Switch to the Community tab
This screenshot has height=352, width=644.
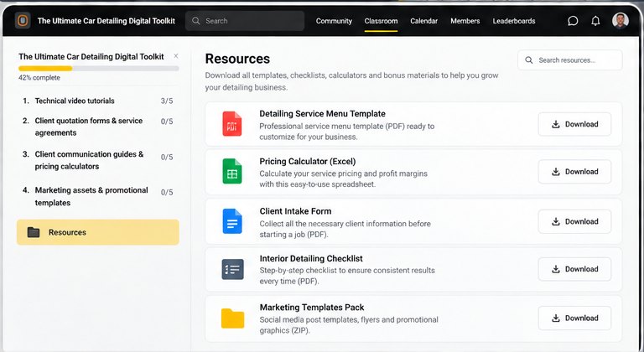click(334, 21)
